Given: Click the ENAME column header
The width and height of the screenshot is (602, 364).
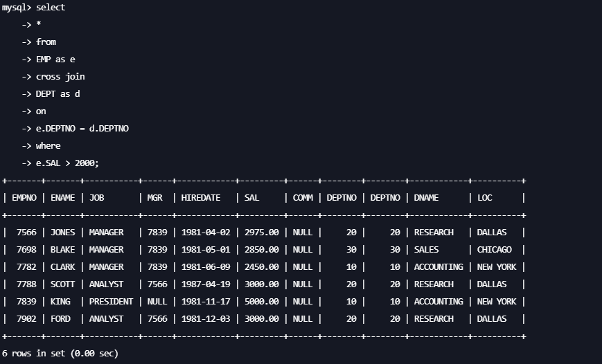Looking at the screenshot, I should 62,197.
